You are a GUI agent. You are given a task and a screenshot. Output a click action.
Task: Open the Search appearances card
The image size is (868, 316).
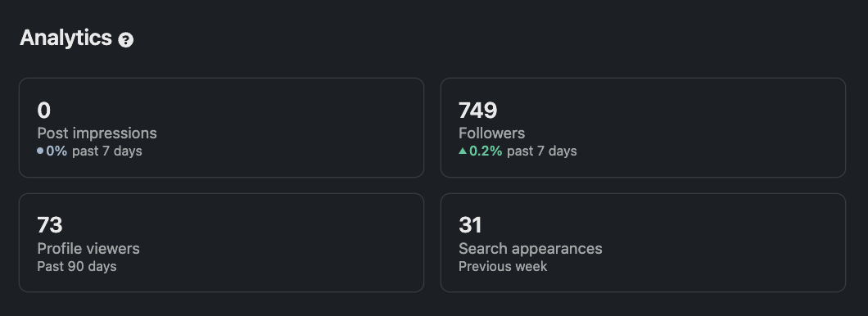coord(643,242)
